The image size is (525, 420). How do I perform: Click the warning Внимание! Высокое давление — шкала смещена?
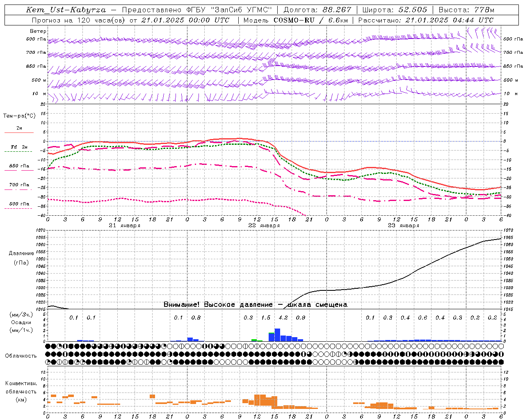coord(256,305)
